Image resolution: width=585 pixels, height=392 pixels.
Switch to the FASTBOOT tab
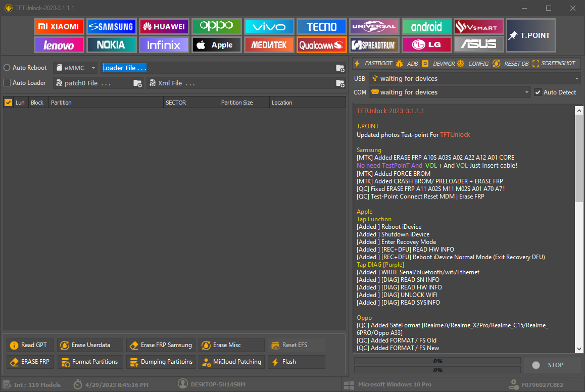(373, 64)
